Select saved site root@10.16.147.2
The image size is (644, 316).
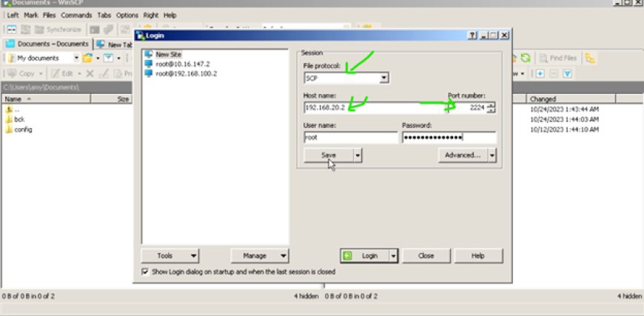tap(182, 64)
